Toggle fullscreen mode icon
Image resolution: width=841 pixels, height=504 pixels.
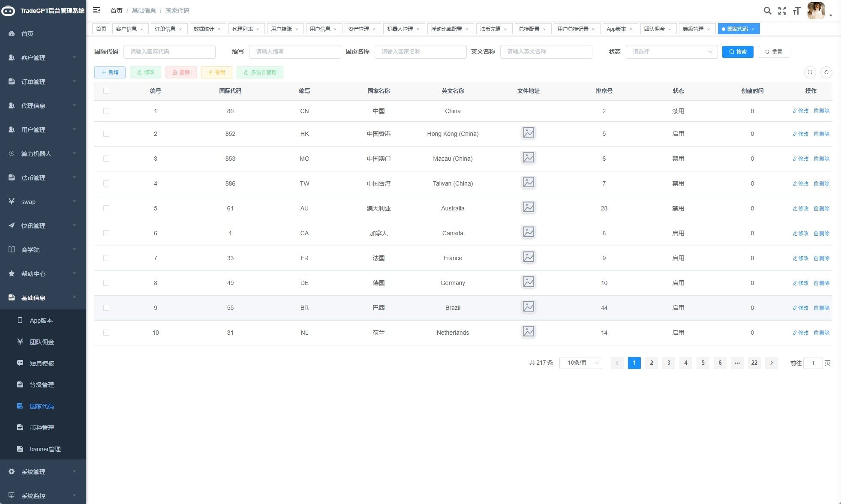point(782,11)
